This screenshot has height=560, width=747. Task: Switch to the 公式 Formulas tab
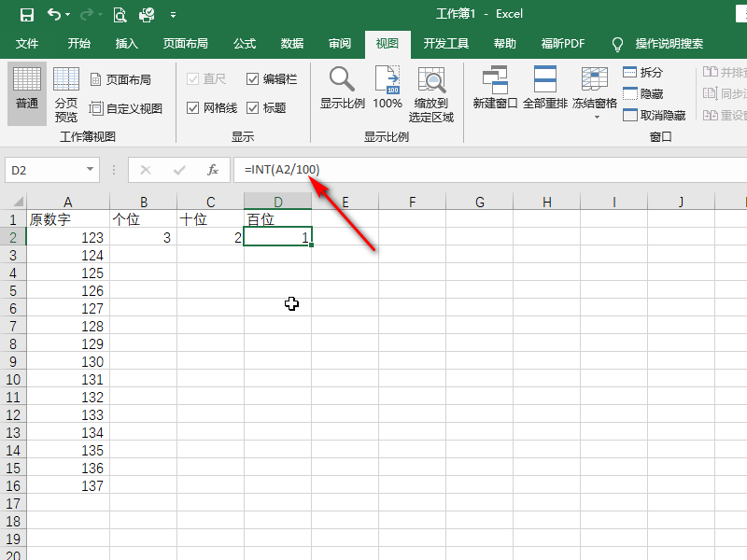coord(245,44)
